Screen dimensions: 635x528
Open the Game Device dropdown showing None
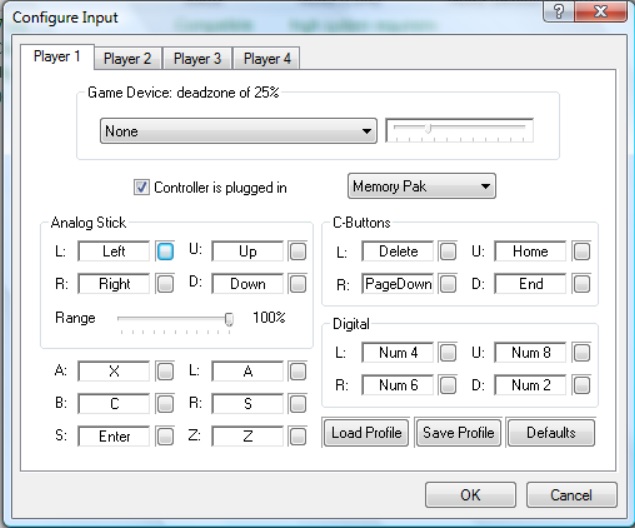point(238,131)
